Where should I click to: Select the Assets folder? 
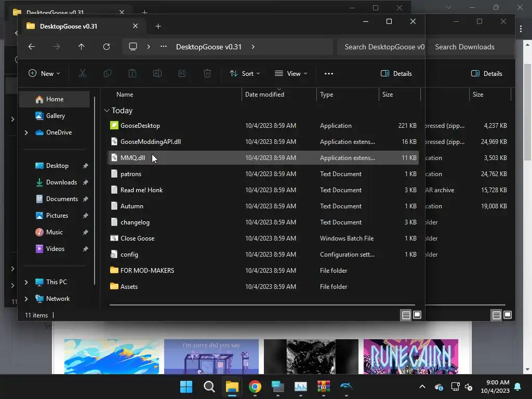coord(263,287)
